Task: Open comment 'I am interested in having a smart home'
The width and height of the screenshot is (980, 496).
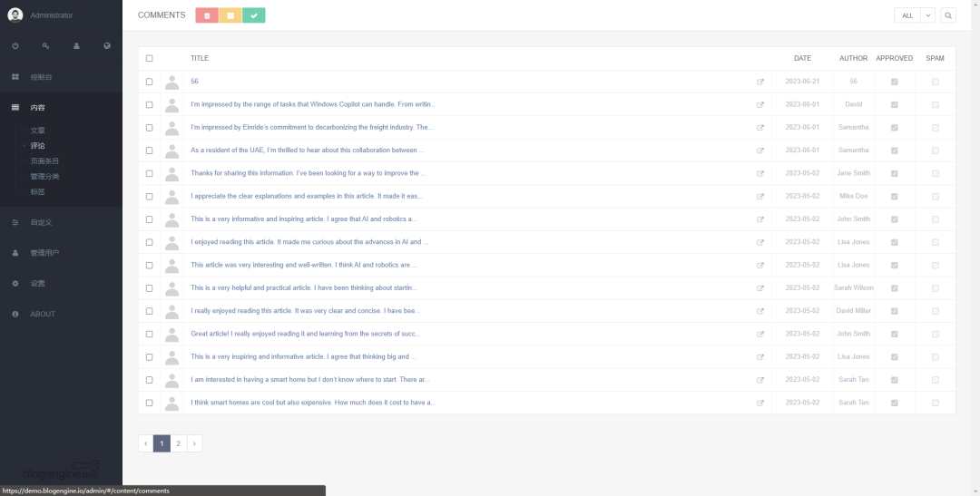Action: coord(310,380)
